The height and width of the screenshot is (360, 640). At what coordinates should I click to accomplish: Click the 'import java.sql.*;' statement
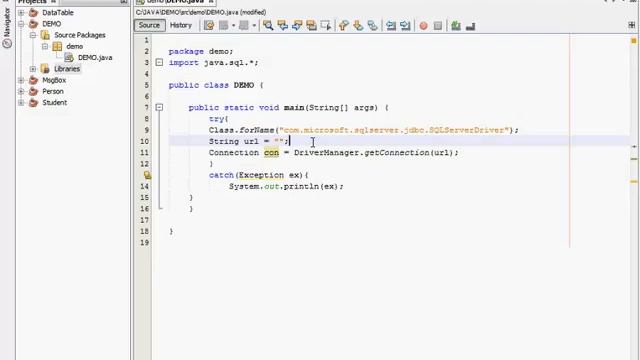click(x=213, y=63)
